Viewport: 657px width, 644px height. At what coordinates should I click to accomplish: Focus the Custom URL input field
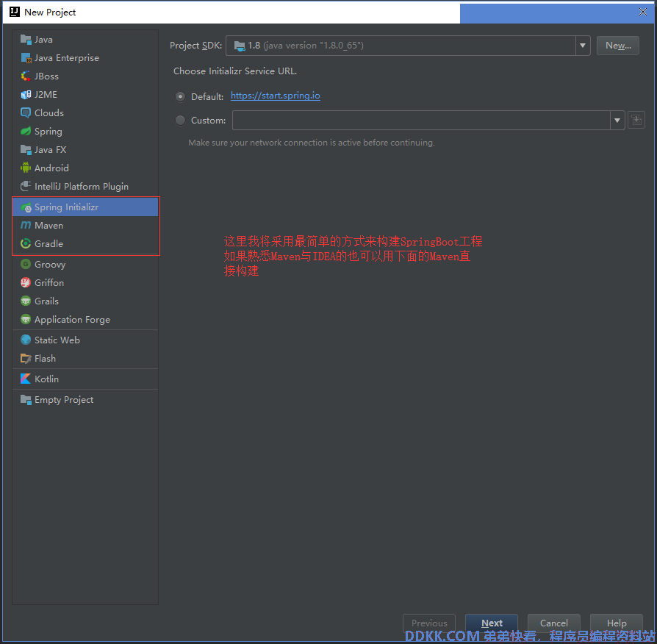(421, 121)
